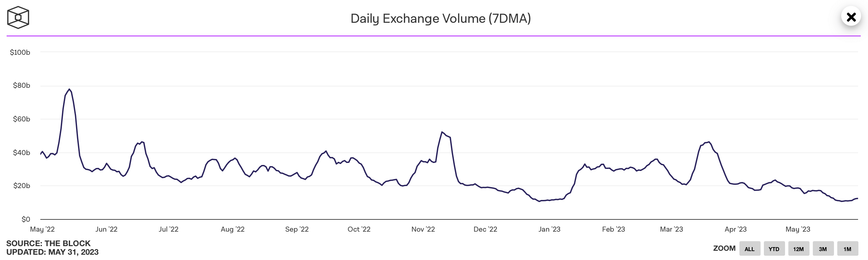The width and height of the screenshot is (868, 260).
Task: Click the chart title Daily Exchange Volume (7DMA)
Action: coord(440,18)
